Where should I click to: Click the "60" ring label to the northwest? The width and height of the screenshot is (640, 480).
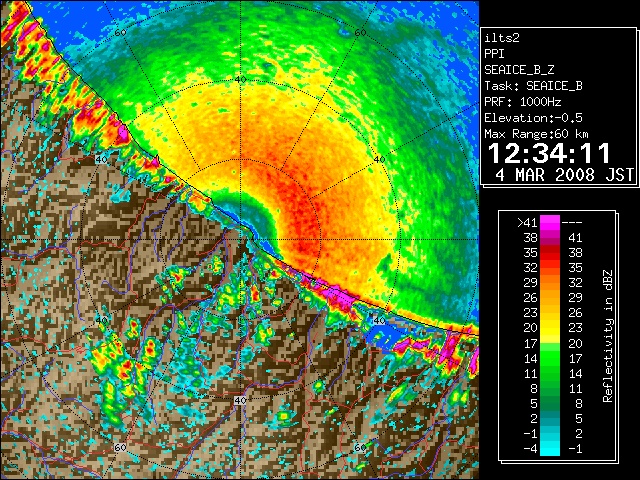click(120, 33)
